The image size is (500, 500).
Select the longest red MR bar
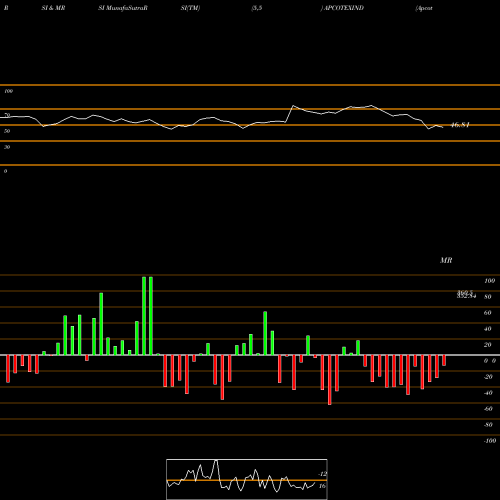coord(330,380)
